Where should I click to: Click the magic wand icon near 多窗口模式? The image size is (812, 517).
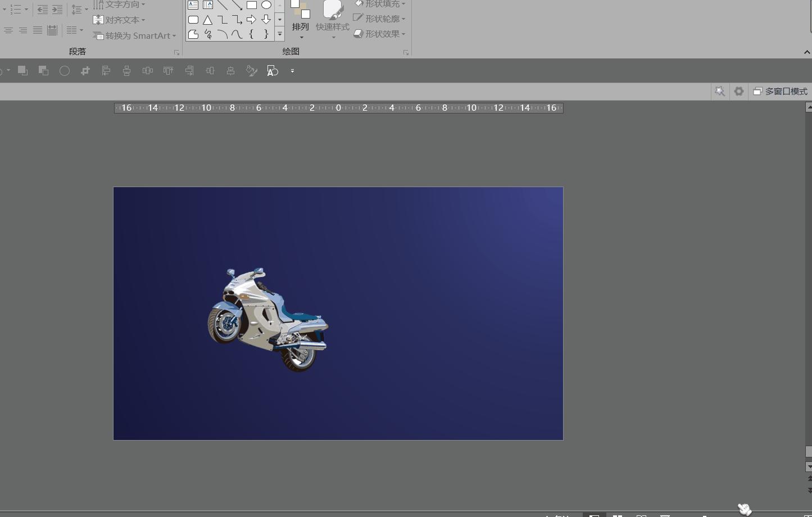[x=720, y=91]
